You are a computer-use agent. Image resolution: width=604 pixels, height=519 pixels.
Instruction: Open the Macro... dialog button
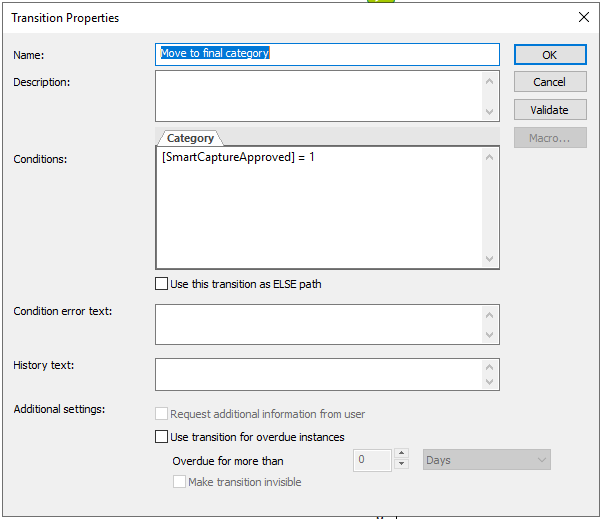pos(550,138)
